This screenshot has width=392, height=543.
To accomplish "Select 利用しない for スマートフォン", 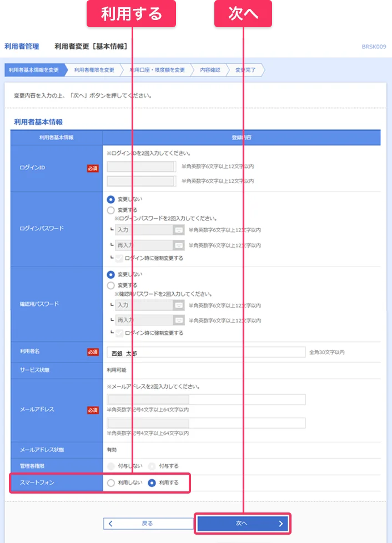I will pos(111,482).
